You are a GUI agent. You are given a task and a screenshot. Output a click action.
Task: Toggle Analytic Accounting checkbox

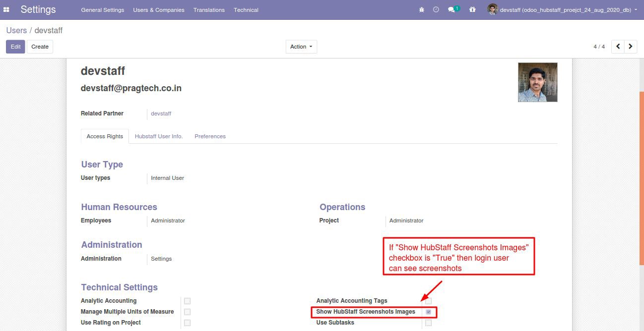pos(187,301)
